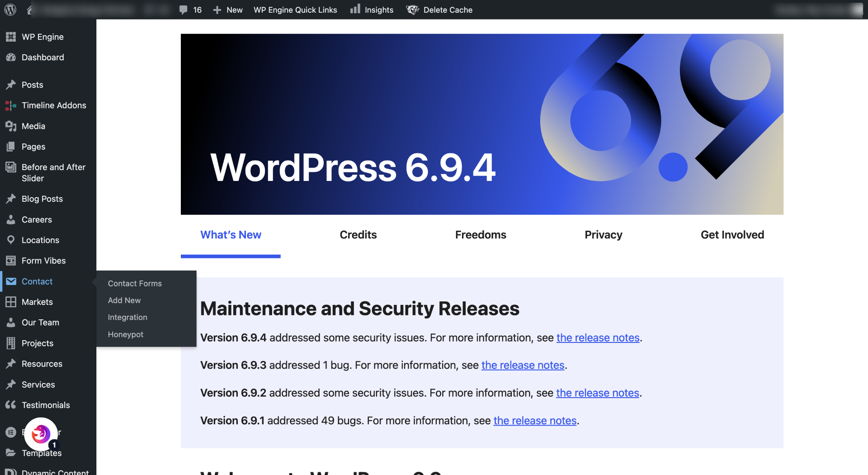Switch to the What's New tab
Image resolution: width=868 pixels, height=475 pixels.
231,235
